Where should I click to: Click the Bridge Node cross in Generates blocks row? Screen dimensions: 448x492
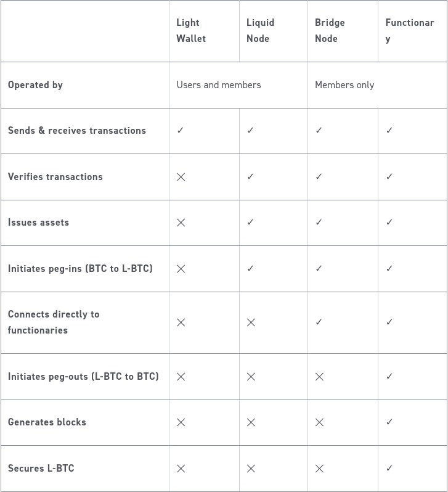point(319,422)
